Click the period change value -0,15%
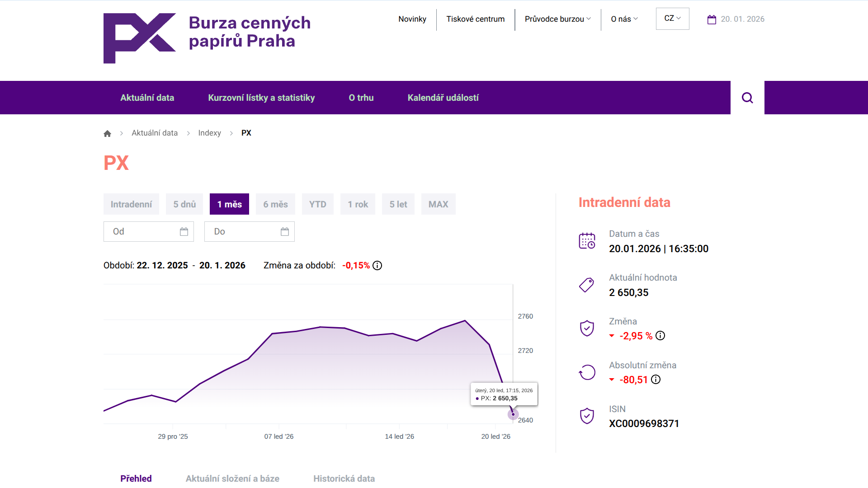Image resolution: width=868 pixels, height=488 pixels. (356, 266)
